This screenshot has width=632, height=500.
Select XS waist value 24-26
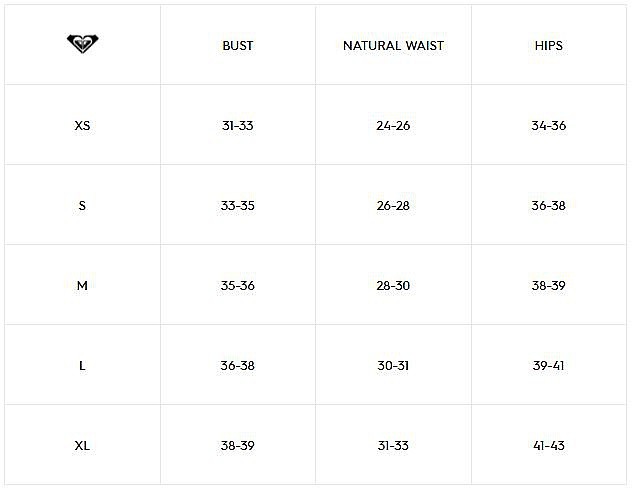coord(393,126)
